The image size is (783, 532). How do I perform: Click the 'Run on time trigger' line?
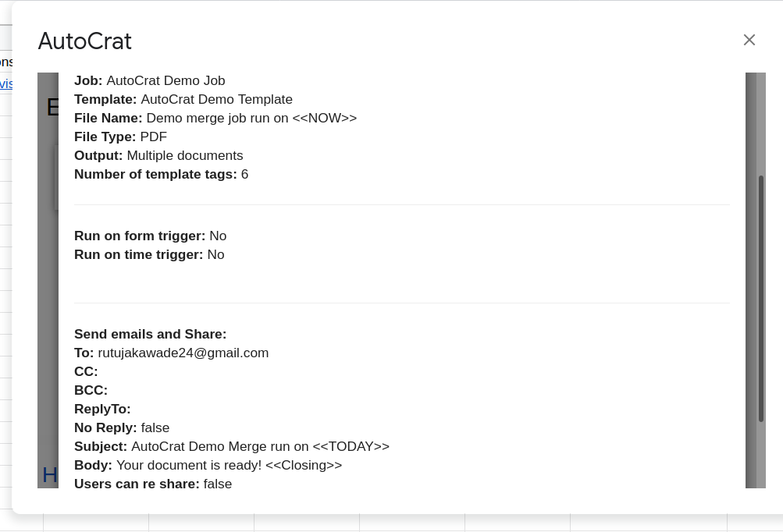tap(149, 254)
